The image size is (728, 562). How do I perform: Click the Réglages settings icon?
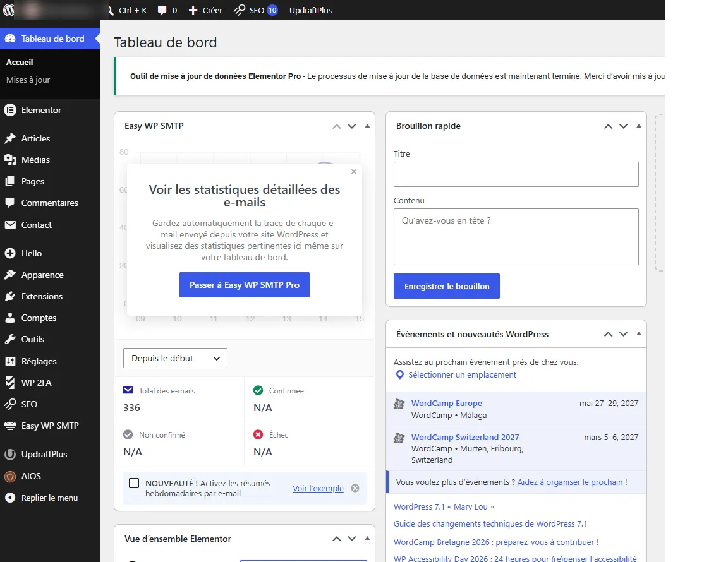[x=9, y=361]
